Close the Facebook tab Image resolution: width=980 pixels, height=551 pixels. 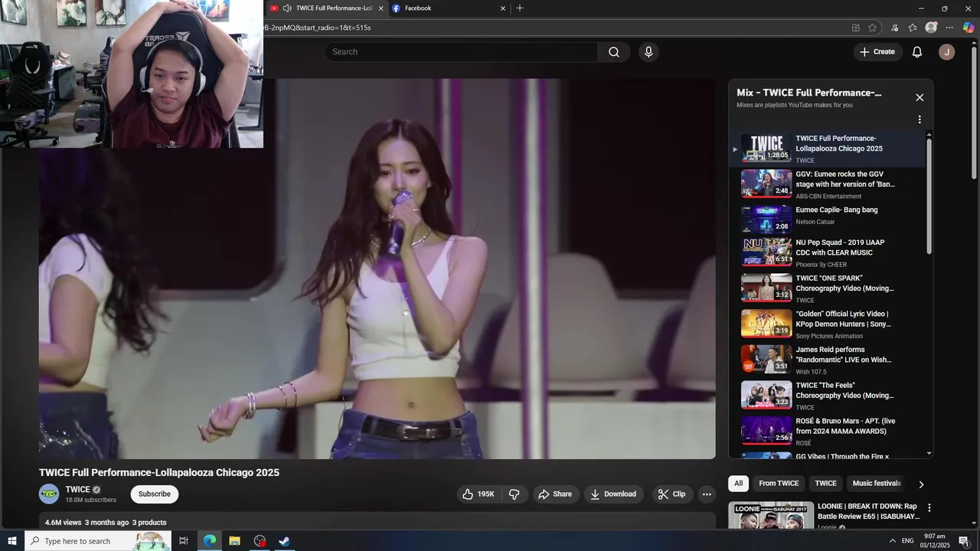click(503, 8)
